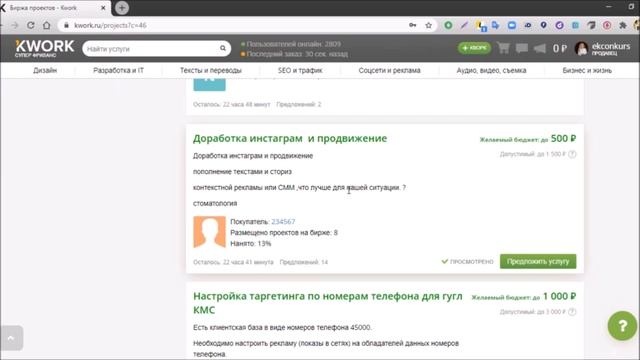Click the teal square extension icon
This screenshot has height=360, width=640.
[575, 25]
